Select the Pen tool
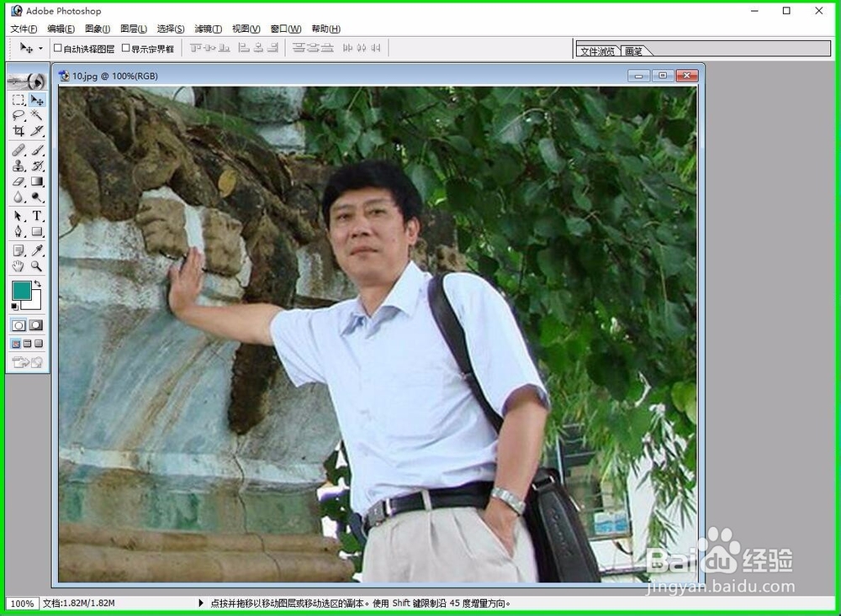The width and height of the screenshot is (841, 616). (19, 232)
